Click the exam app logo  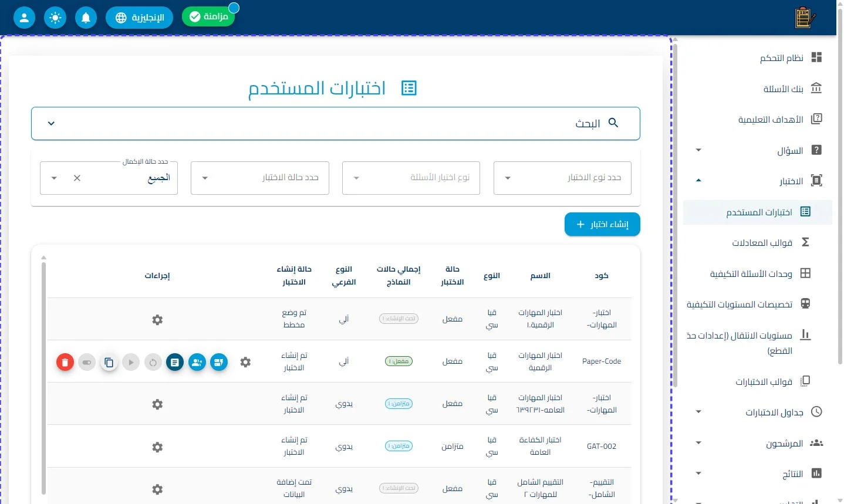[x=805, y=18]
